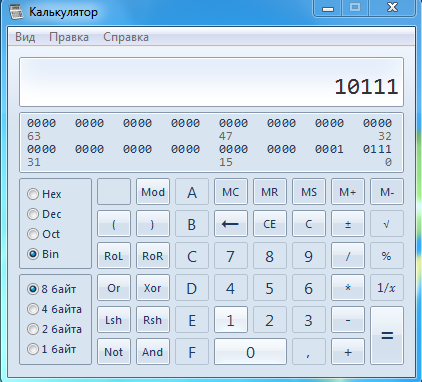Click the decimal comma button
The width and height of the screenshot is (422, 382).
click(309, 352)
